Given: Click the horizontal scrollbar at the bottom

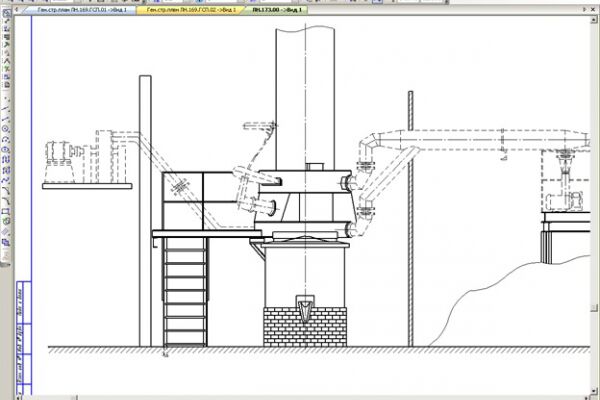Looking at the screenshot, I should [x=302, y=397].
